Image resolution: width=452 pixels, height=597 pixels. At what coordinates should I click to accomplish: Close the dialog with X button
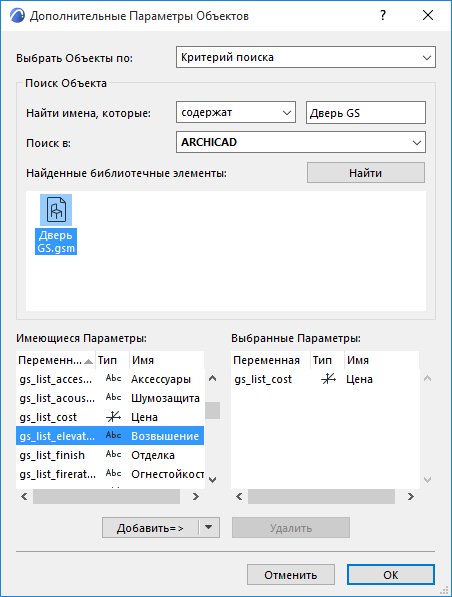[428, 16]
